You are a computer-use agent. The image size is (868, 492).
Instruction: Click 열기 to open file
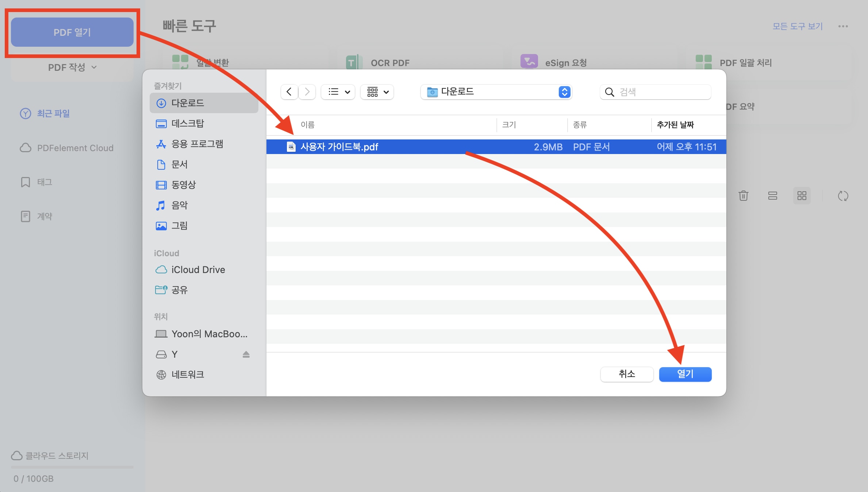(x=685, y=374)
